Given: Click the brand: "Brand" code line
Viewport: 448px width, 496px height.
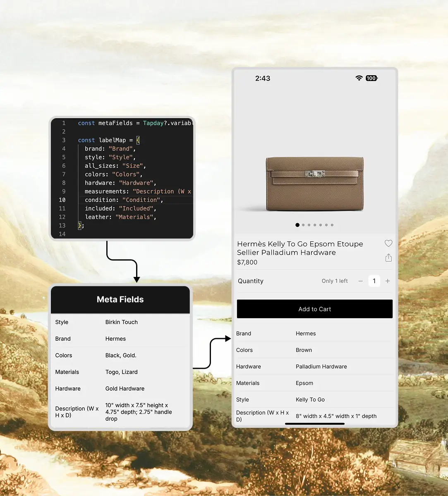Looking at the screenshot, I should tap(110, 149).
